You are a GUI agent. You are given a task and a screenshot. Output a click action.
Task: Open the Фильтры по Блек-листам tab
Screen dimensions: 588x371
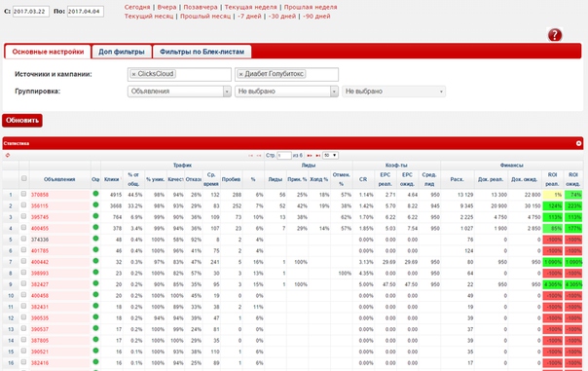coord(202,52)
